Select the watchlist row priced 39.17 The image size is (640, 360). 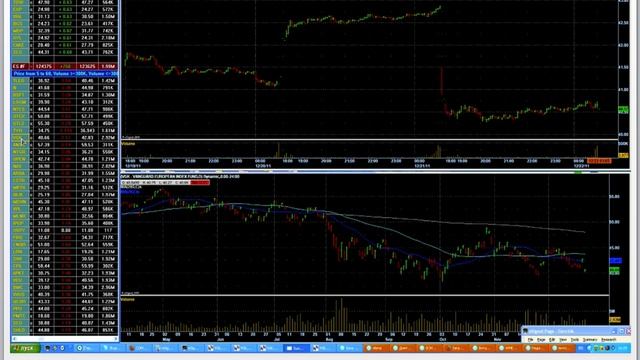[x=65, y=280]
